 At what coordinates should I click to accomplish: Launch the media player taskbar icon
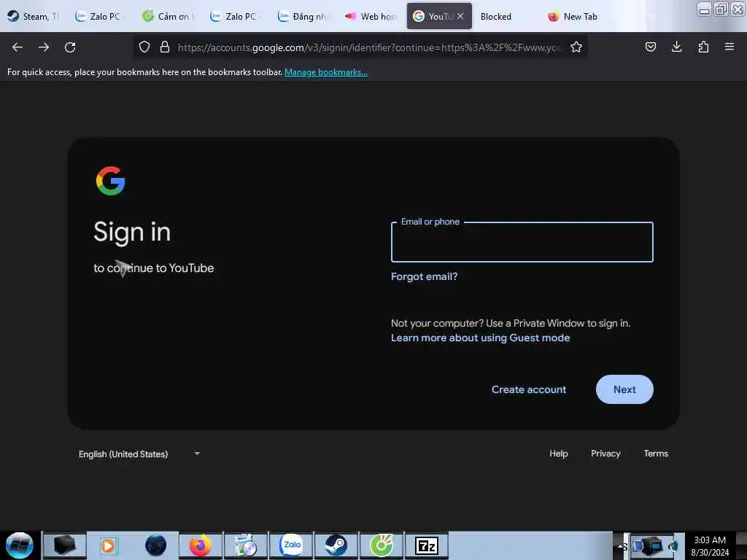(x=108, y=545)
